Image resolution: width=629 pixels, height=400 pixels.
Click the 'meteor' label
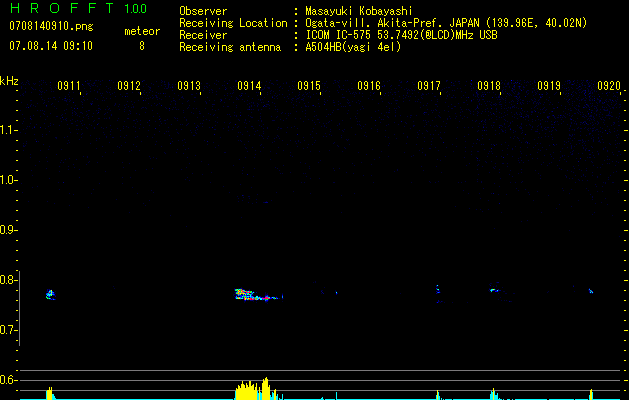142,31
